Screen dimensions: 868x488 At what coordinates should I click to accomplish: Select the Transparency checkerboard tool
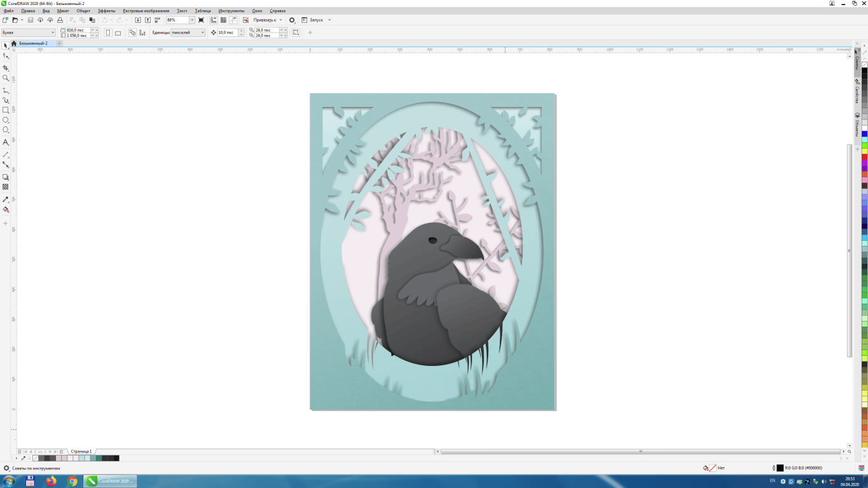click(6, 187)
